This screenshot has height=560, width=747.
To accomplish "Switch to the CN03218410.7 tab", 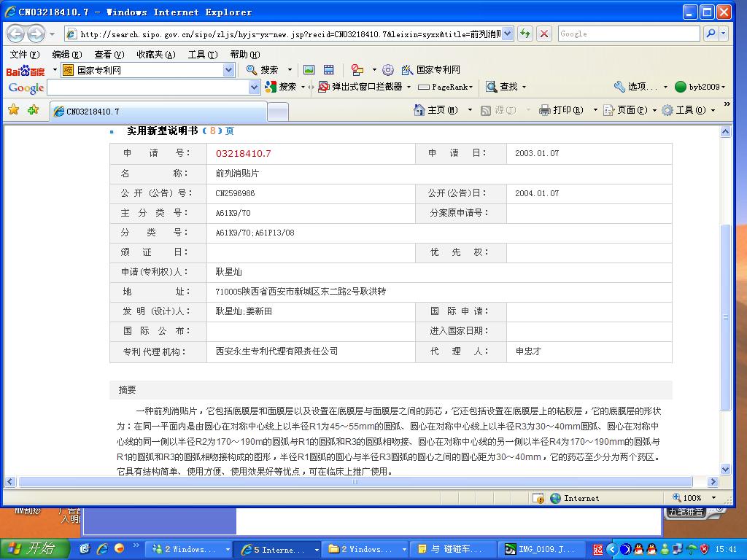I will 158,112.
